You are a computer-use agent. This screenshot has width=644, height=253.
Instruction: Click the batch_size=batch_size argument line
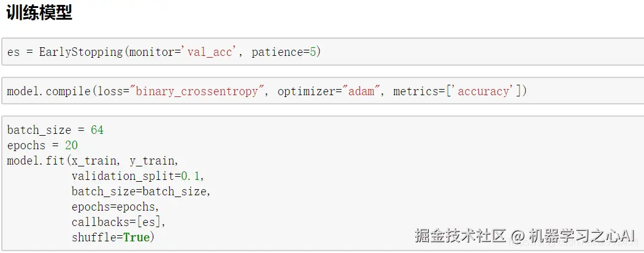[140, 191]
